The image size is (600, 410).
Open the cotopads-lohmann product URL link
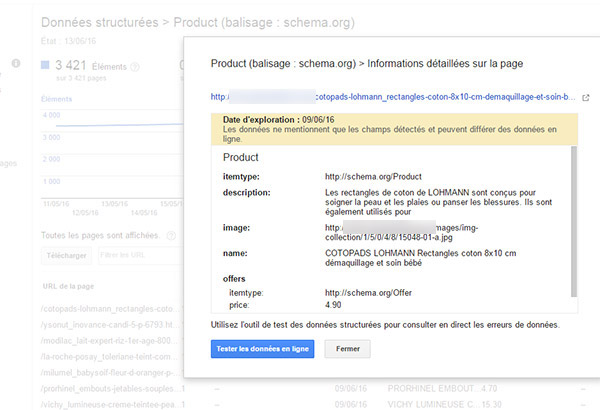click(393, 97)
